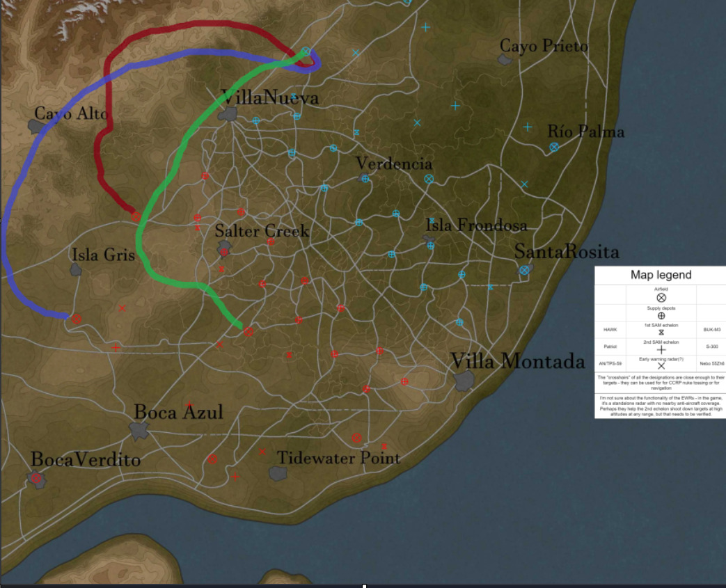Select the Salter Creek town label
This screenshot has width=726, height=588.
(261, 231)
